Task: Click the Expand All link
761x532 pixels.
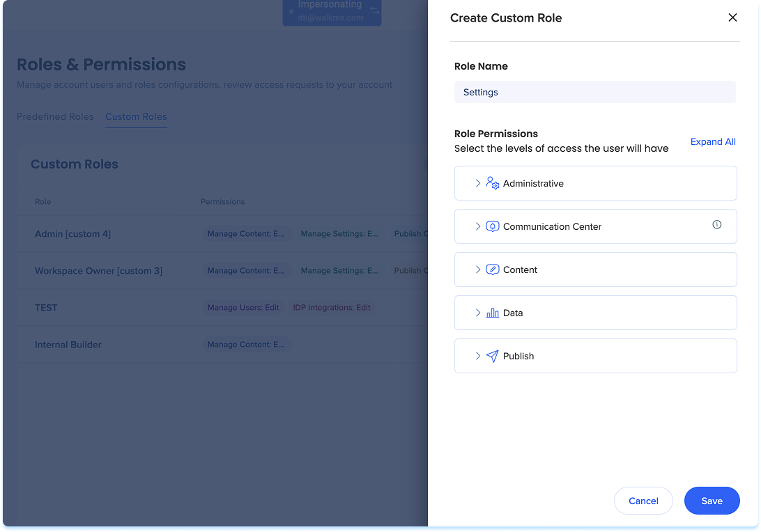Action: pyautogui.click(x=713, y=141)
